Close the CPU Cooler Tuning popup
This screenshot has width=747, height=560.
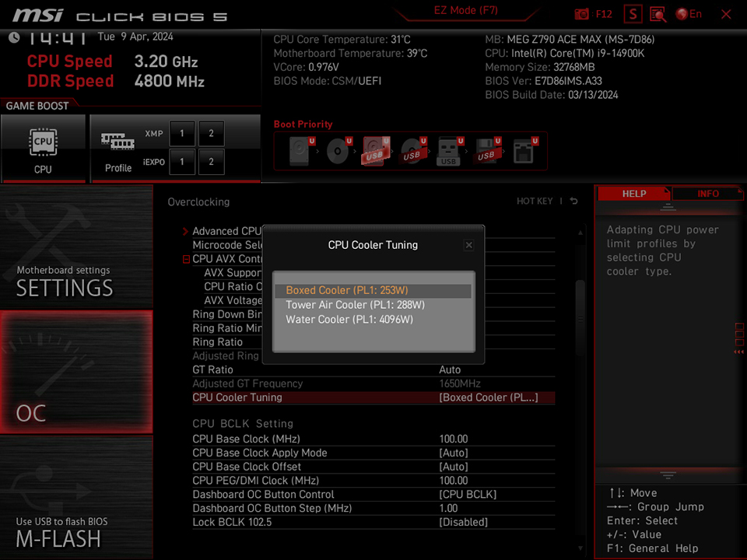coord(468,244)
